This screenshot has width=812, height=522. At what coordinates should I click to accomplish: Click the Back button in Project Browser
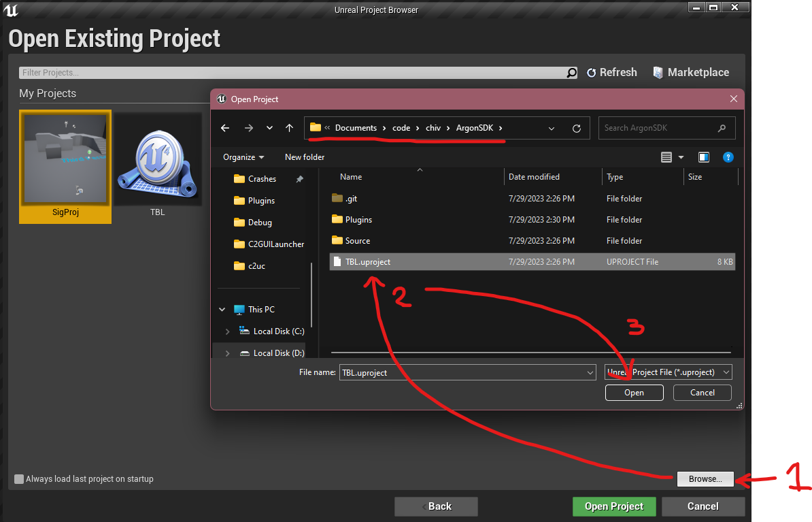pos(436,506)
